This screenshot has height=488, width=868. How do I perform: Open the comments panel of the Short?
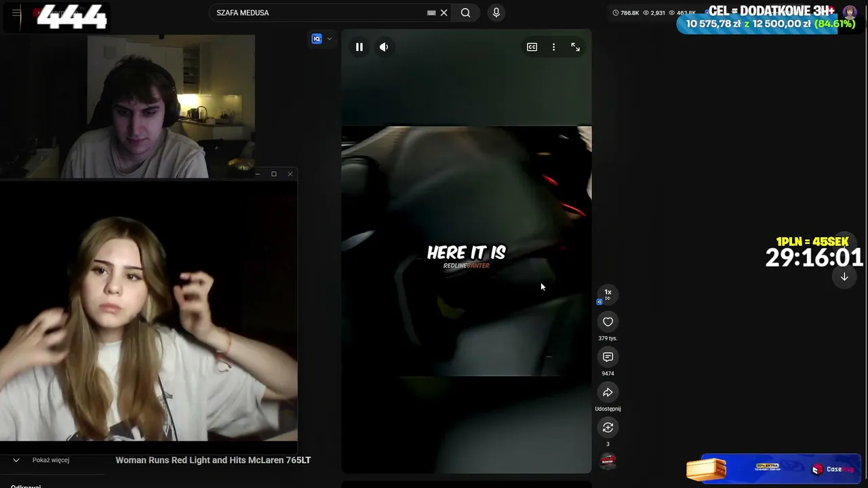(x=608, y=357)
